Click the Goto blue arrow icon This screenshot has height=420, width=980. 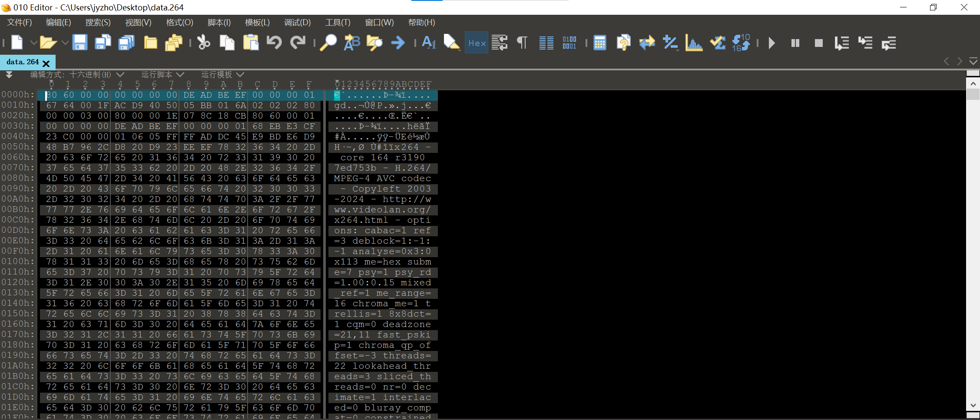click(398, 43)
